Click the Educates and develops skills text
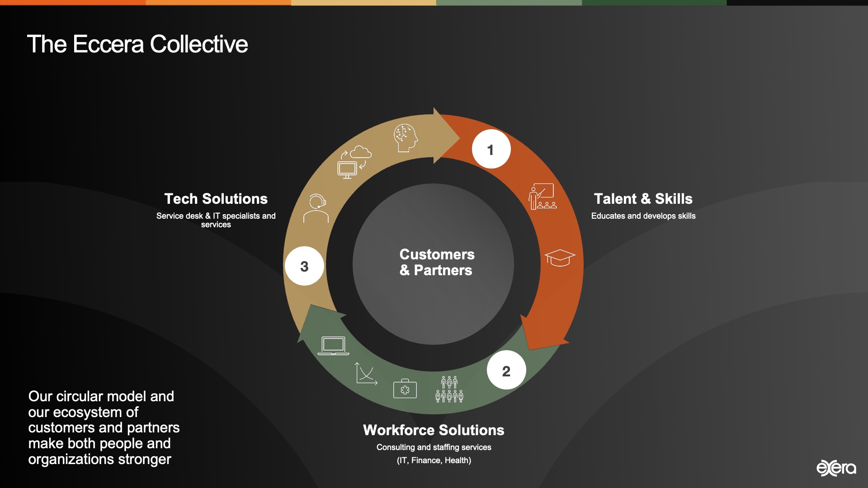868x488 pixels. point(644,216)
